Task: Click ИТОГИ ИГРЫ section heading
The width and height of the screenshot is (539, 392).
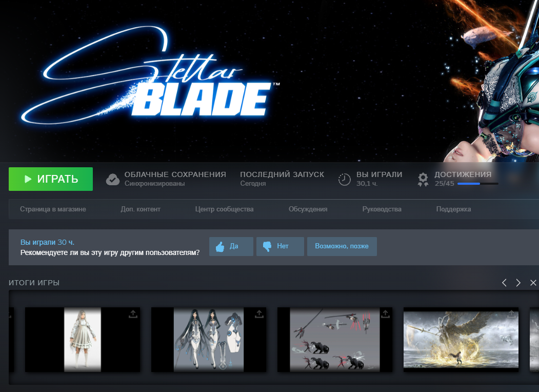Action: pyautogui.click(x=34, y=283)
